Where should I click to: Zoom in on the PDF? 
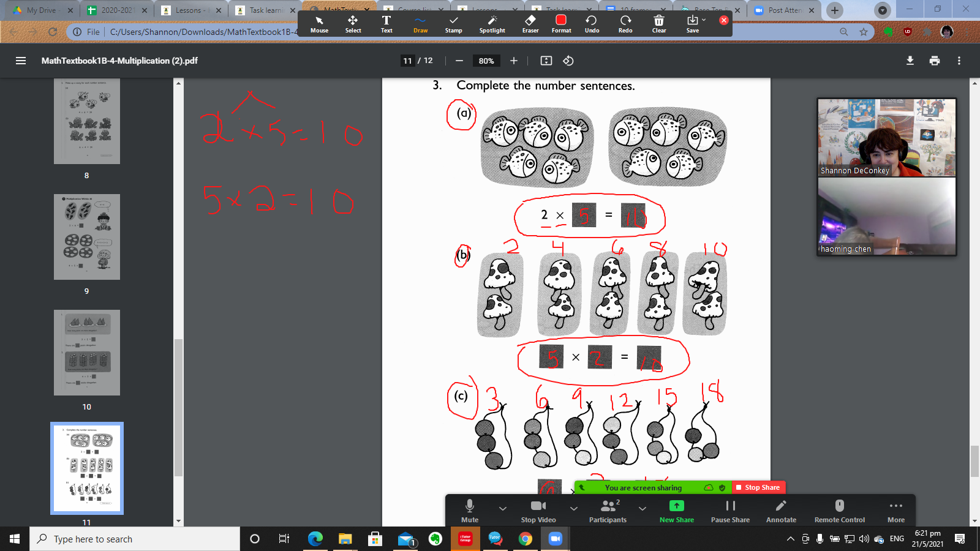(514, 61)
